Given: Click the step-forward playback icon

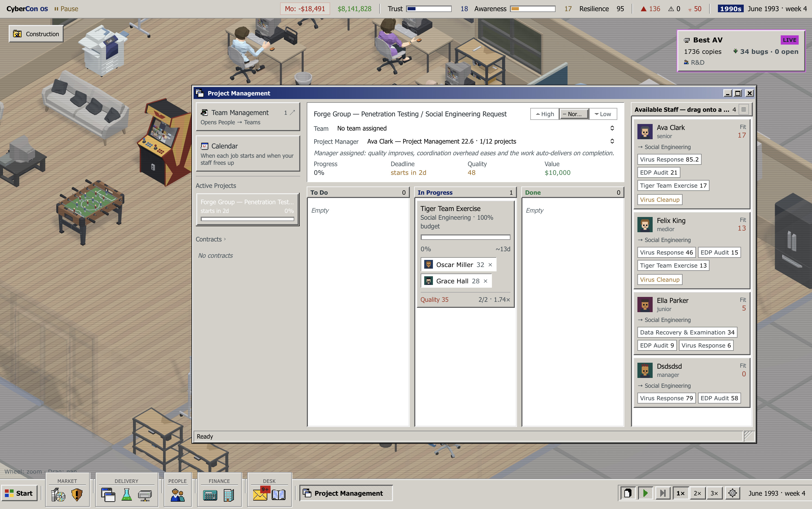Looking at the screenshot, I should pos(662,493).
